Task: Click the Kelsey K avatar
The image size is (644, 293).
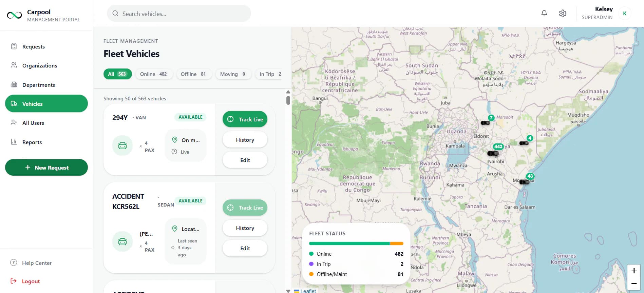Action: [625, 13]
